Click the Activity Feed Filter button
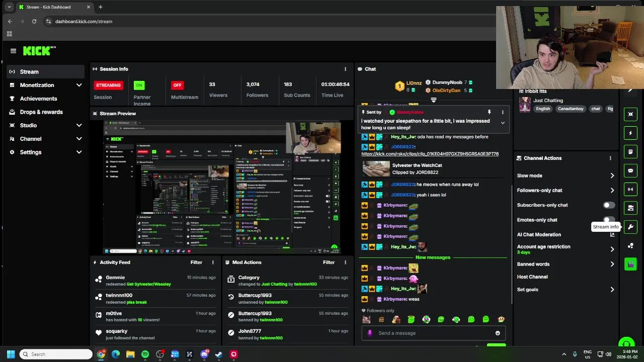The width and height of the screenshot is (644, 362). pos(196,262)
